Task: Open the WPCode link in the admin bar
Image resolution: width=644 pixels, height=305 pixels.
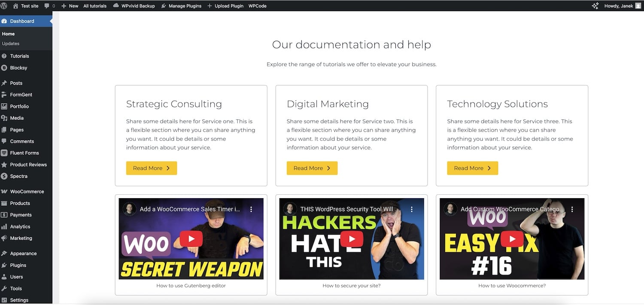Action: [x=257, y=6]
